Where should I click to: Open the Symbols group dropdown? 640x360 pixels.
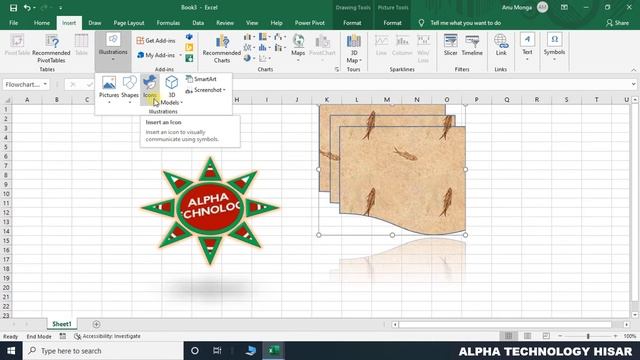[x=554, y=47]
